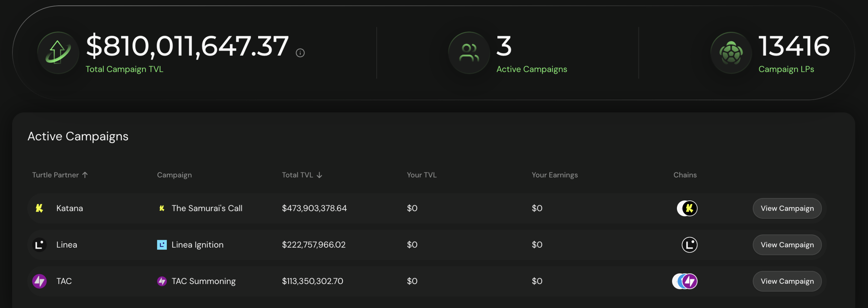Click the Linea chain icon in Chains column
868x308 pixels.
coord(689,245)
